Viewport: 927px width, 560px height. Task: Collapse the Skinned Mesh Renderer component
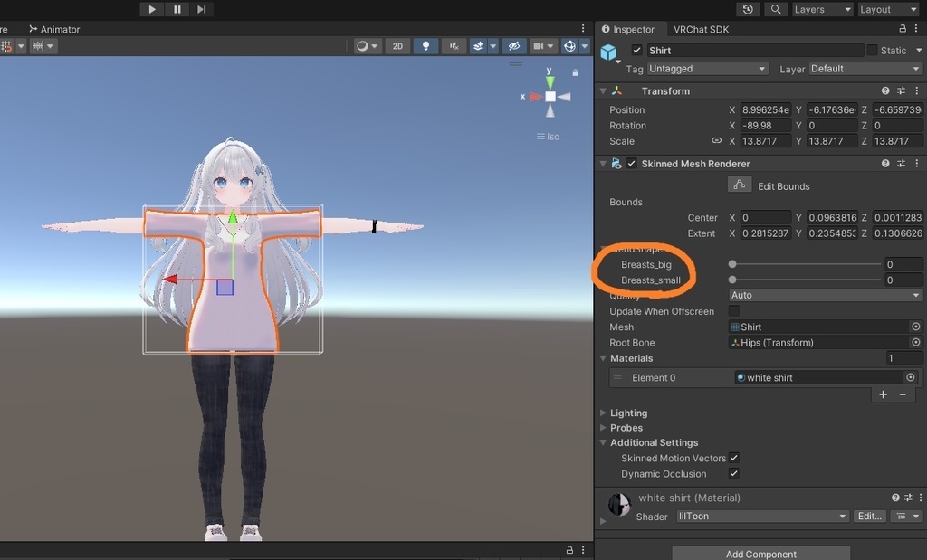pos(603,164)
